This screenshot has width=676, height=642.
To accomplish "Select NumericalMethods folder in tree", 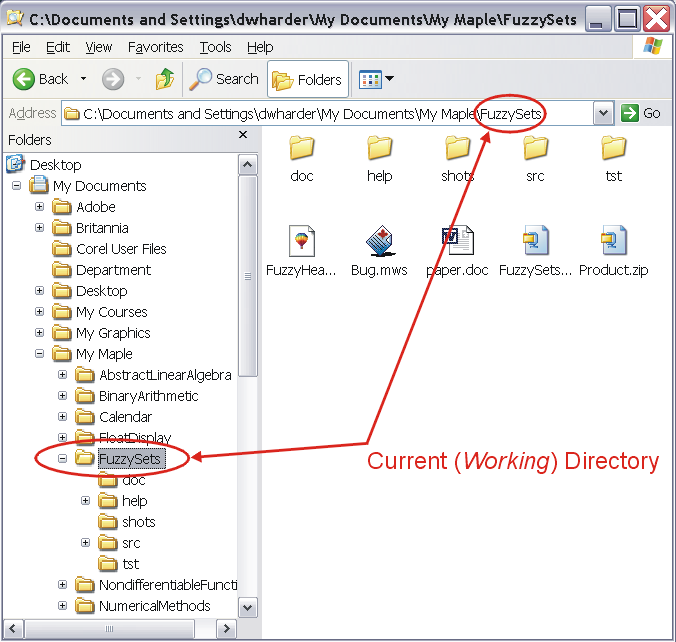I will pyautogui.click(x=154, y=606).
